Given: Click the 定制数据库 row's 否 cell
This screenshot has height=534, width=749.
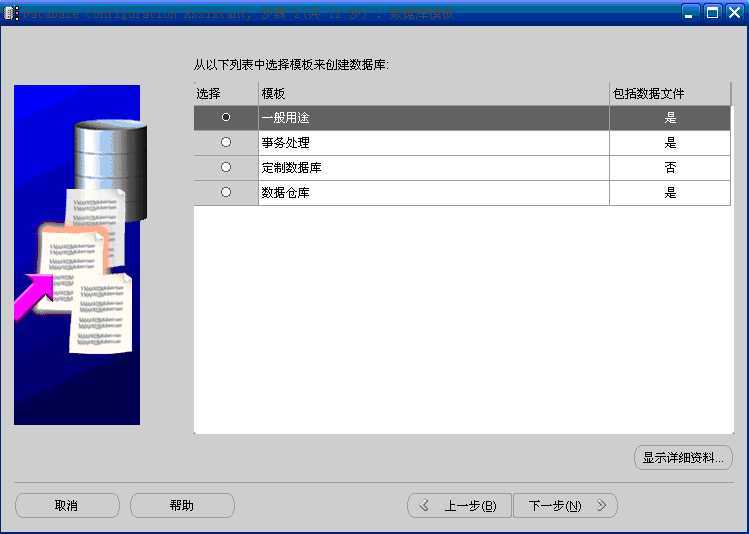Looking at the screenshot, I should [670, 168].
